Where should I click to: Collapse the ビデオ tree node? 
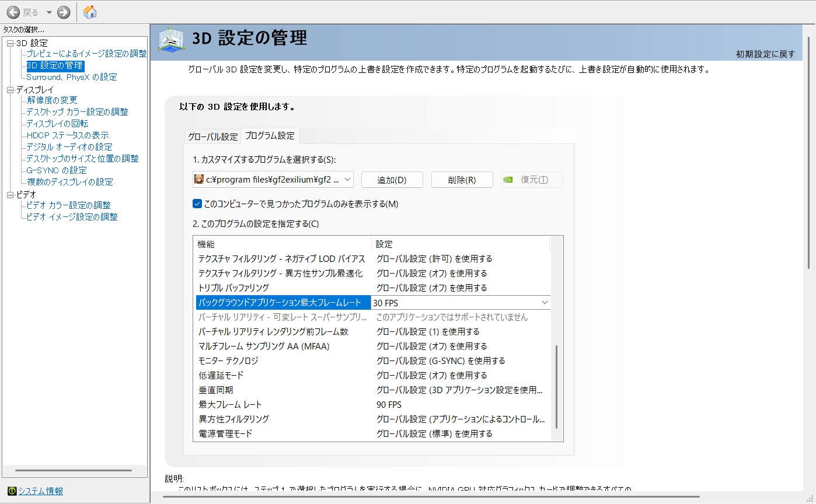(x=10, y=195)
